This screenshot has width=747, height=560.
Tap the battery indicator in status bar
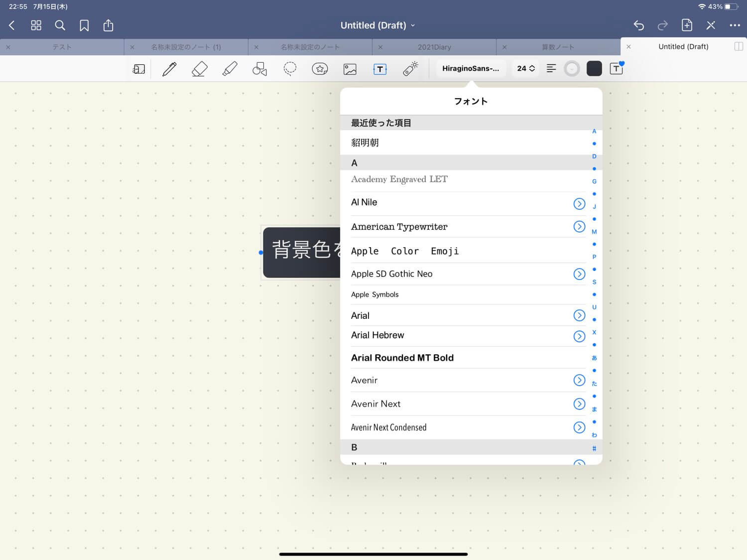point(731,6)
